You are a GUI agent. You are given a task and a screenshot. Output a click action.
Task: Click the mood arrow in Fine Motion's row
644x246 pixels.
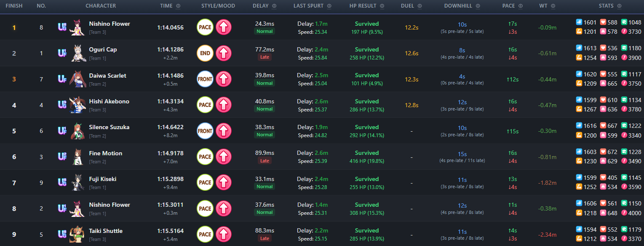[x=224, y=157]
